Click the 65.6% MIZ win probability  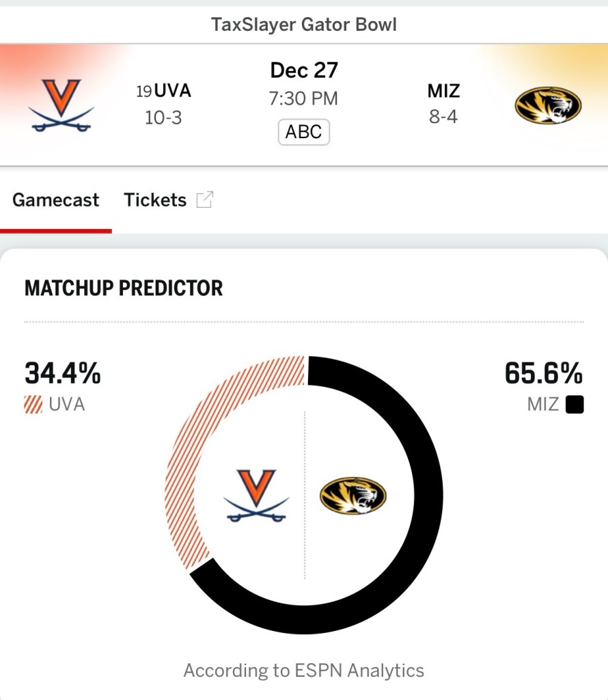click(x=544, y=373)
